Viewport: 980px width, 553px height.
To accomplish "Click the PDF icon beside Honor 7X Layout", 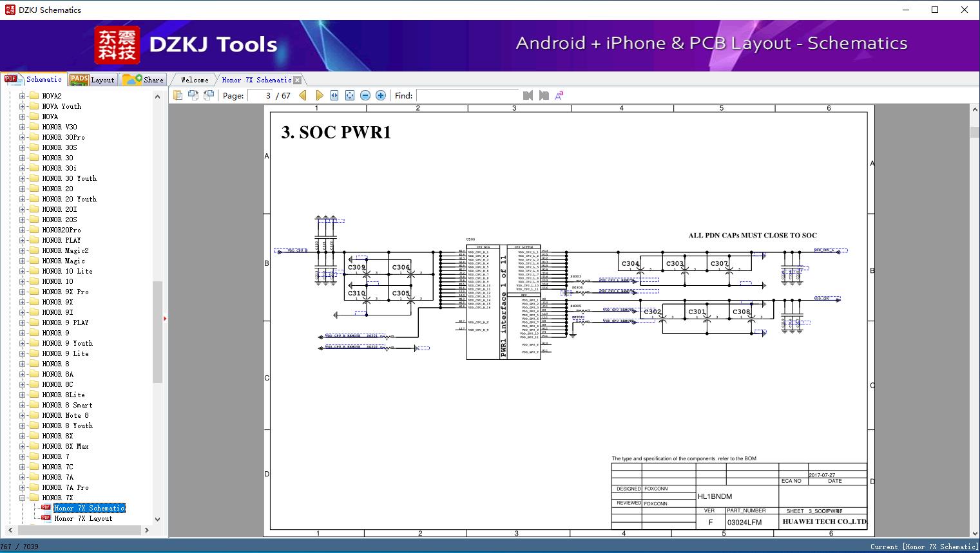I will (x=46, y=518).
